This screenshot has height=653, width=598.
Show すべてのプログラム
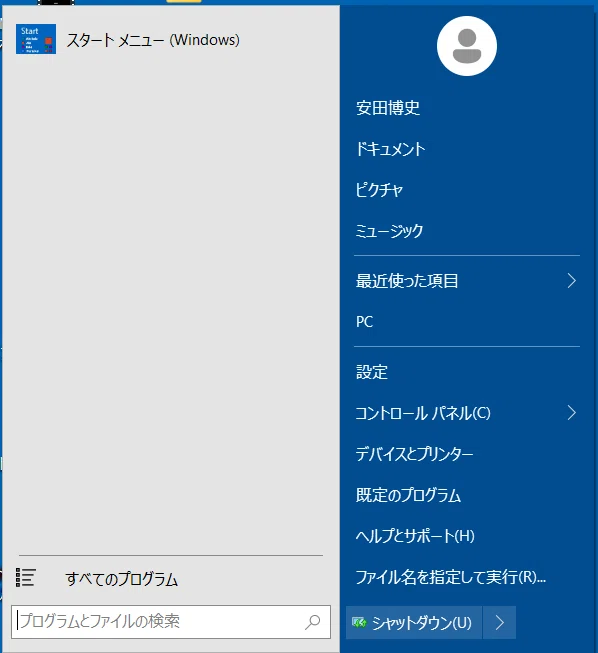(x=122, y=578)
